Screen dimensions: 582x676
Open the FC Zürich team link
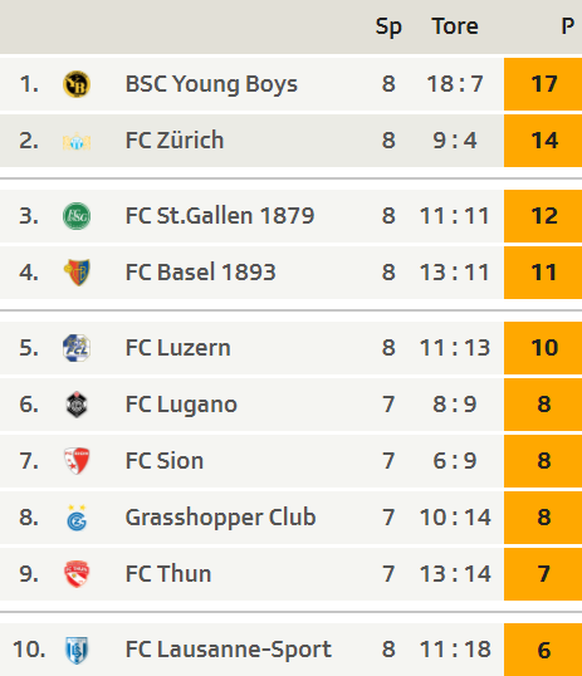pos(175,141)
